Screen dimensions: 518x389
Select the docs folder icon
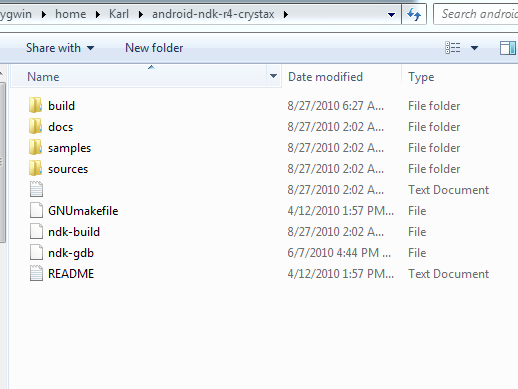pyautogui.click(x=35, y=126)
